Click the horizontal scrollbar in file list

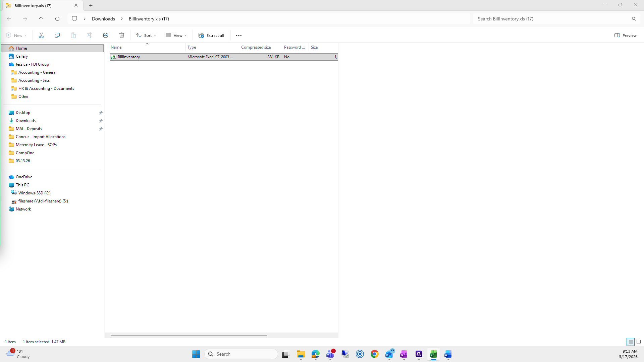[x=189, y=335]
